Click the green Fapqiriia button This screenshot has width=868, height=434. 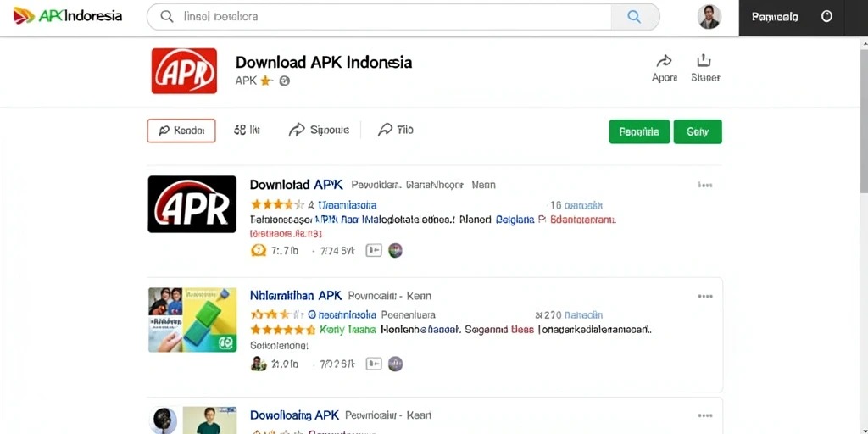pos(639,131)
